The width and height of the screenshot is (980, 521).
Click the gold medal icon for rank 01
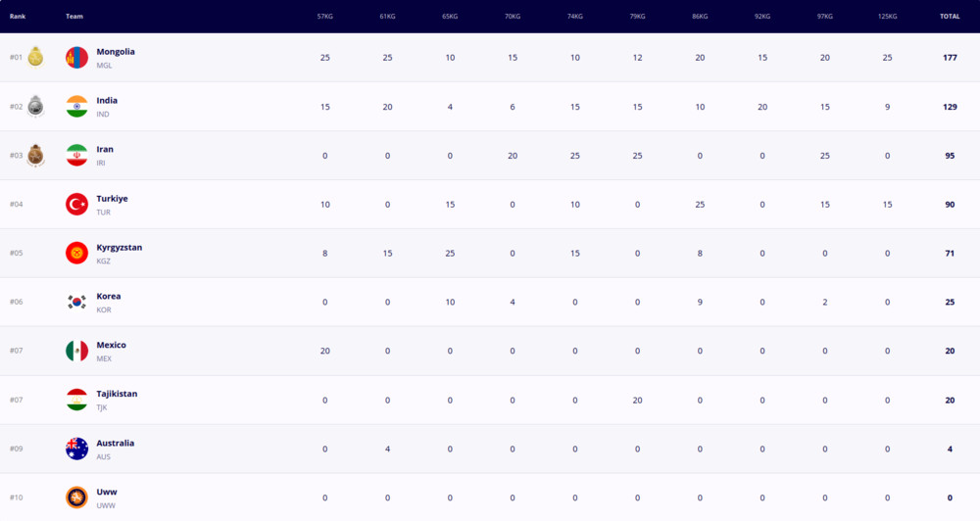point(35,56)
